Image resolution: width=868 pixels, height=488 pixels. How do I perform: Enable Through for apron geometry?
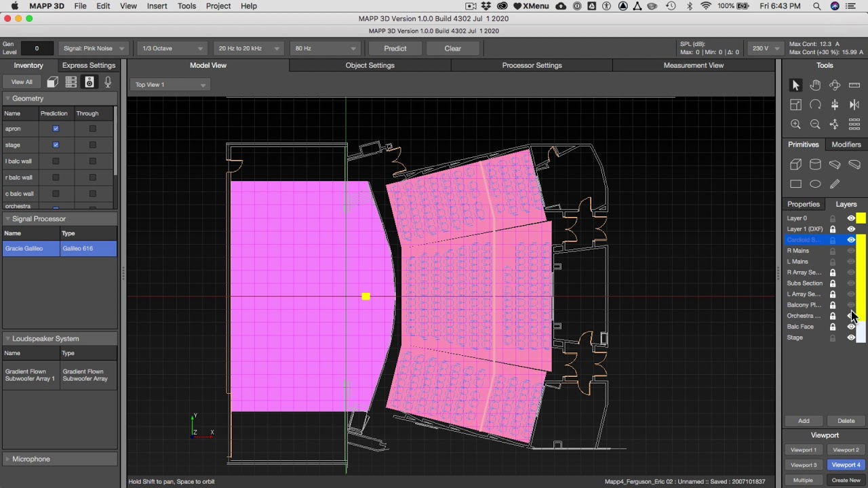(93, 129)
